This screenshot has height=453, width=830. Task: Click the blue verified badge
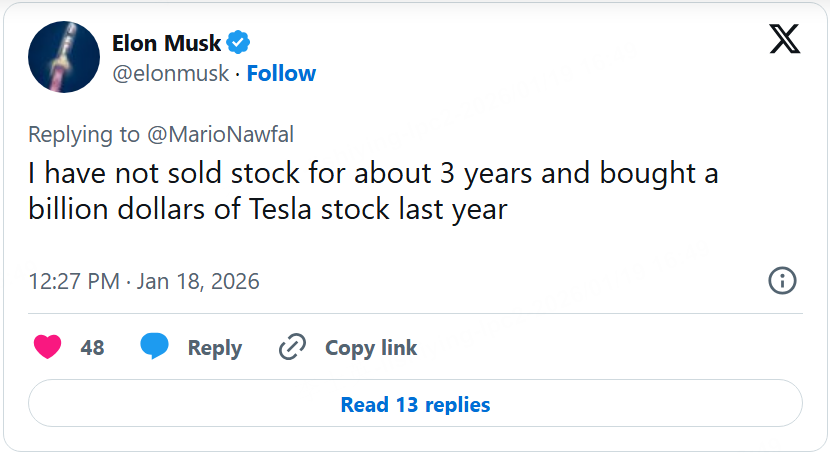[x=238, y=43]
